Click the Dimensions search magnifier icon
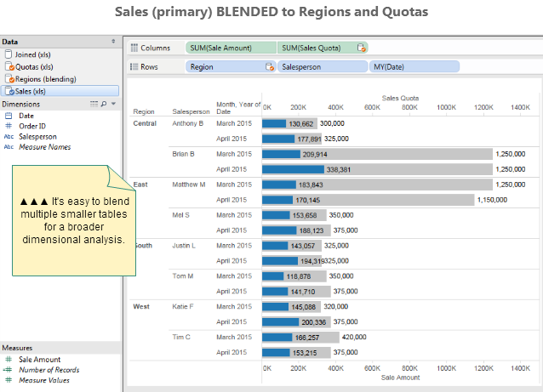Viewport: 543px width, 392px height. pos(104,104)
